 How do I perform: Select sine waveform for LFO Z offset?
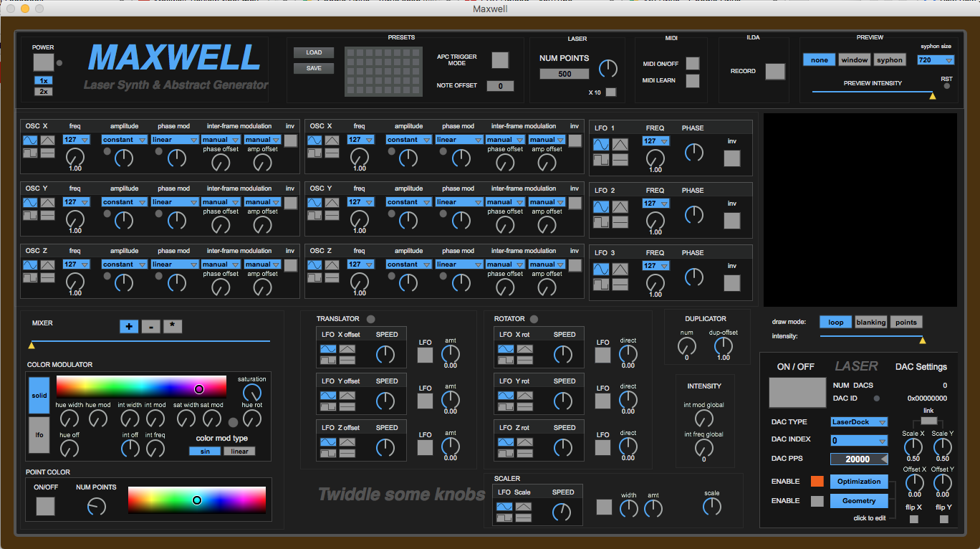pyautogui.click(x=327, y=442)
